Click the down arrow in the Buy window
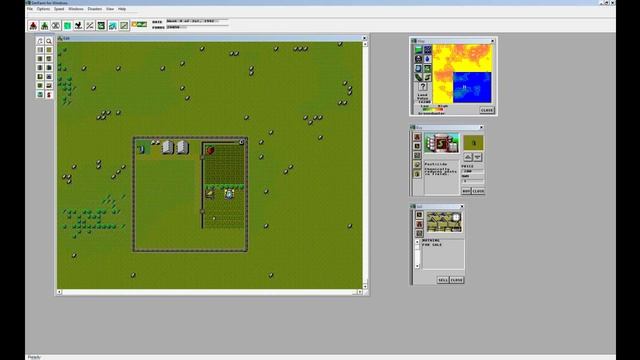Screen dimensions: 640x360 (478, 157)
